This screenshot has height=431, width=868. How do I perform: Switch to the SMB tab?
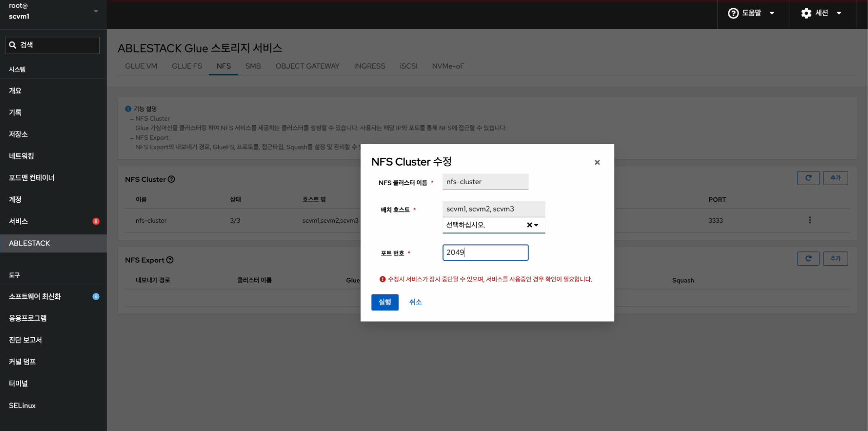(253, 66)
